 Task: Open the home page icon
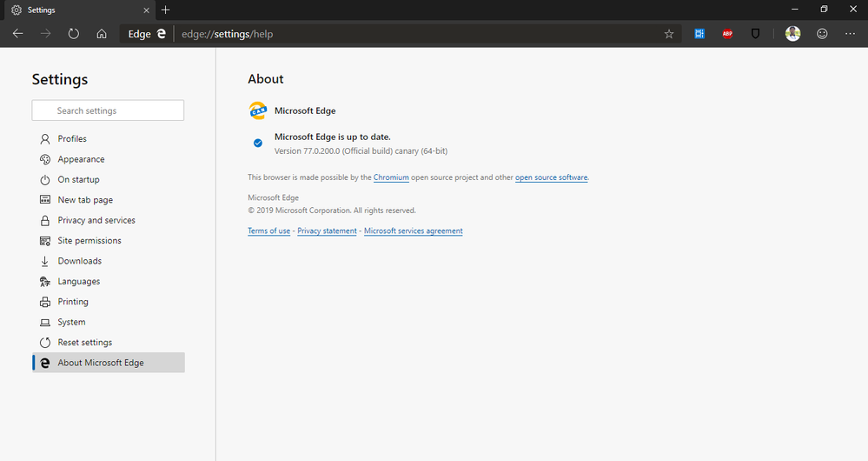click(x=102, y=34)
